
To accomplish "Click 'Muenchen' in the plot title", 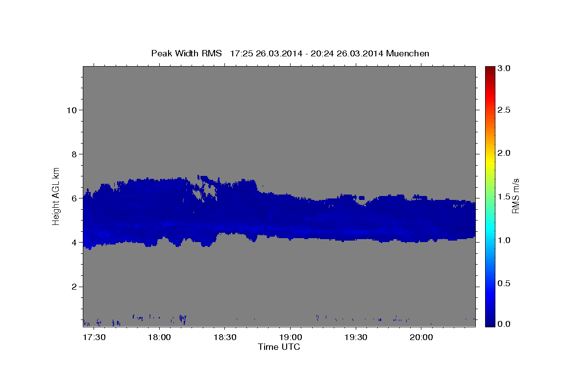I will pos(408,53).
